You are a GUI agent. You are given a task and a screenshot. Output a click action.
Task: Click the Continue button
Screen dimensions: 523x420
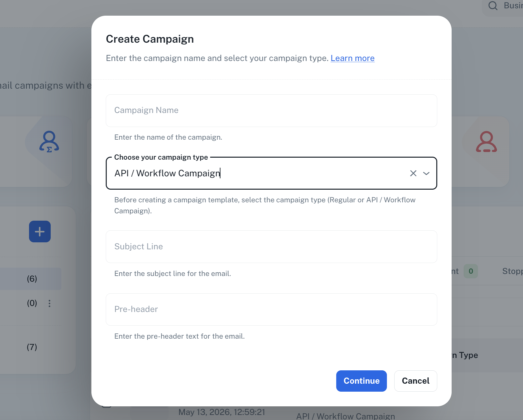(362, 381)
